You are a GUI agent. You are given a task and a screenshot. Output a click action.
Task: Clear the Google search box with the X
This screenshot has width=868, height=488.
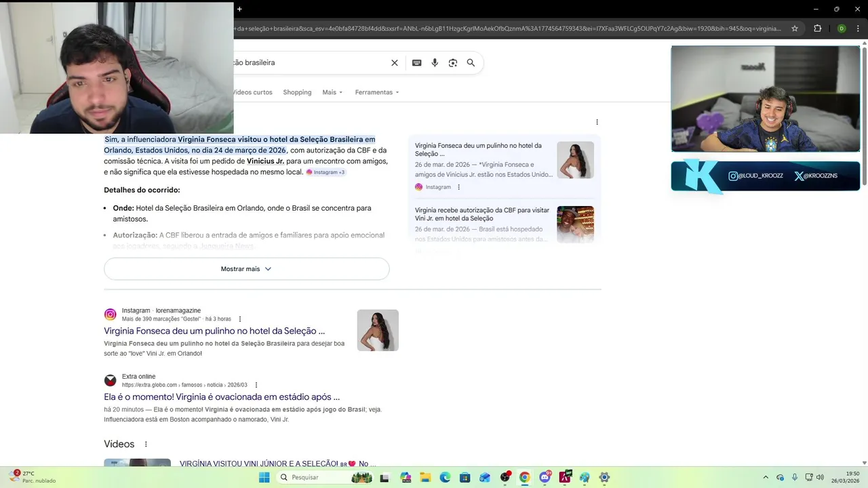tap(395, 63)
